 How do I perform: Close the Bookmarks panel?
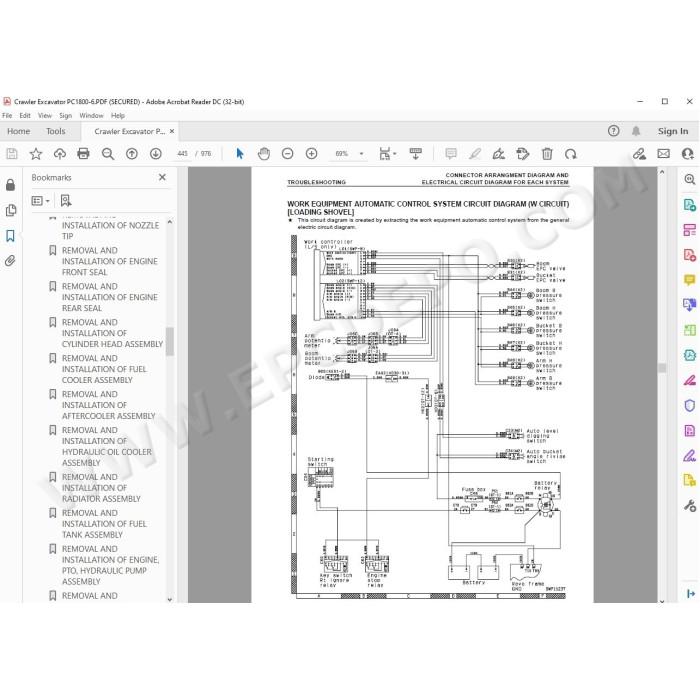162,177
